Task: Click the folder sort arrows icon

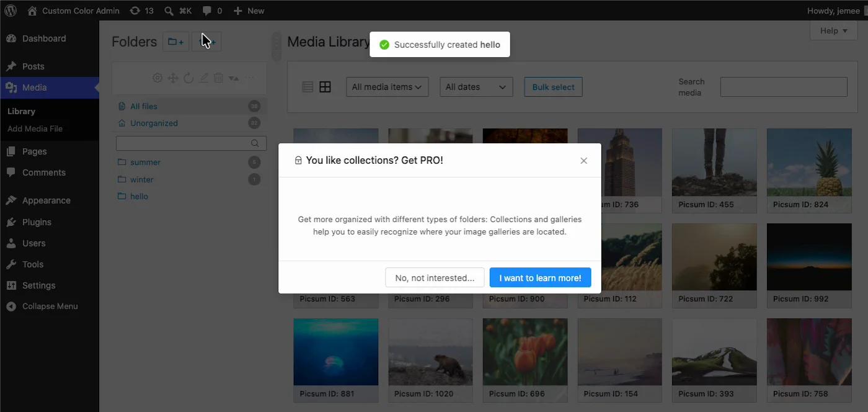Action: 234,78
